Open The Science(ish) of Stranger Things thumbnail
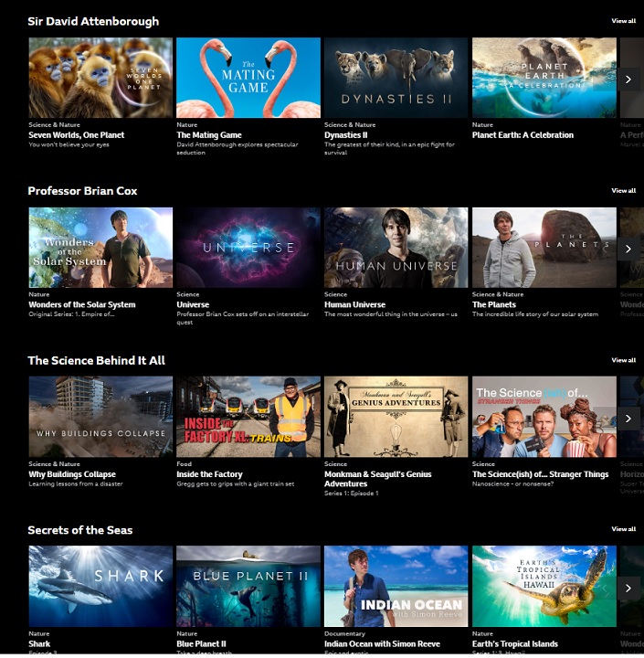644x658 pixels. click(544, 417)
